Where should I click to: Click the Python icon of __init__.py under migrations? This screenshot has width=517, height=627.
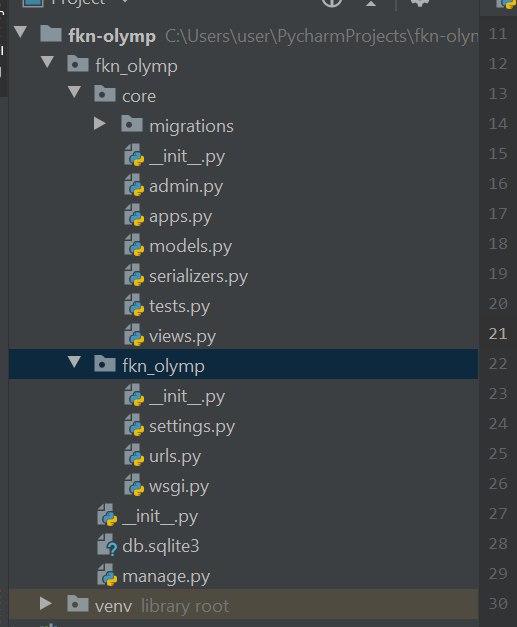[x=134, y=155]
